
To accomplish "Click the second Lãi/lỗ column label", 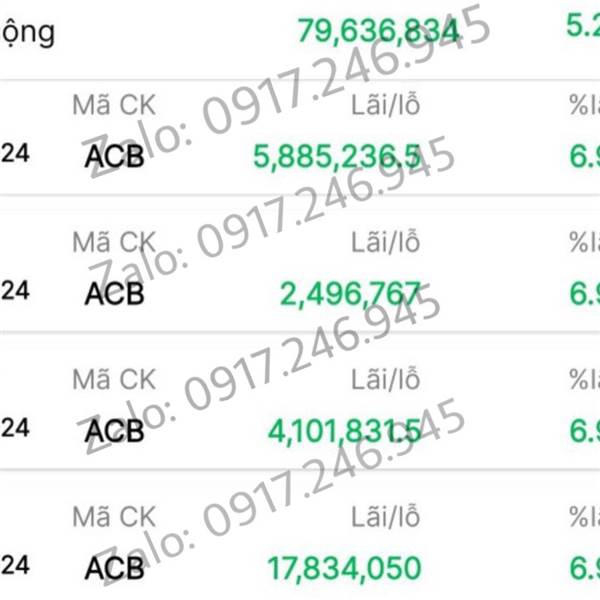I will (385, 242).
